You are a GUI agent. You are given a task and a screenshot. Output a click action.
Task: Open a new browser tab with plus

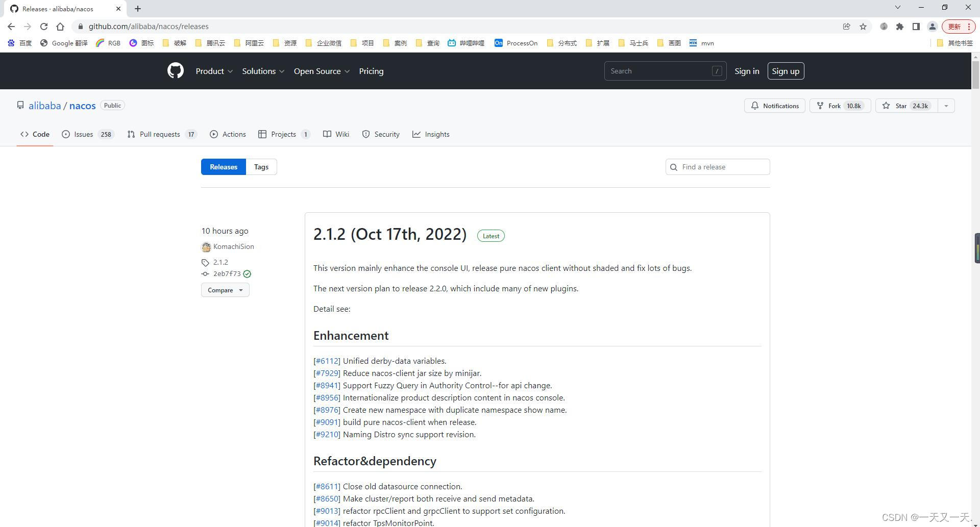[x=138, y=9]
